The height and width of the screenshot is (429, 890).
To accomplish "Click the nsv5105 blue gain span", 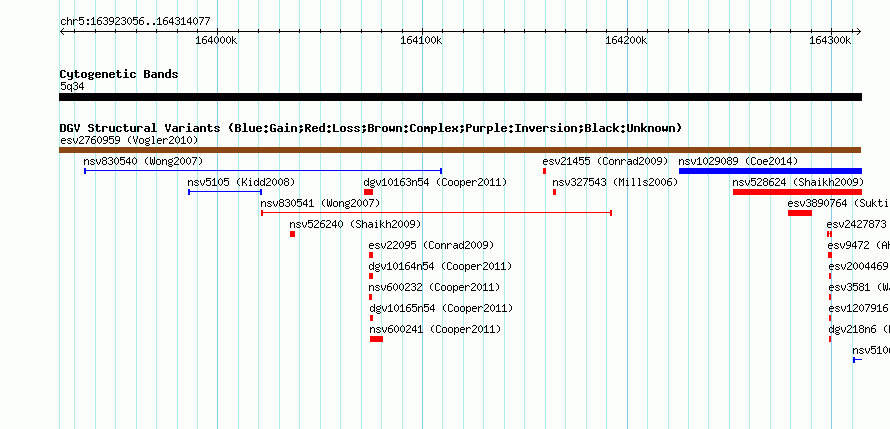I will point(225,192).
